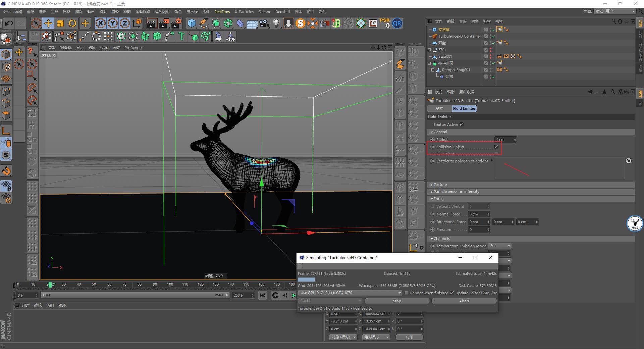Select the Cube primitive icon
Screen dimensions: 644x349
click(x=192, y=23)
